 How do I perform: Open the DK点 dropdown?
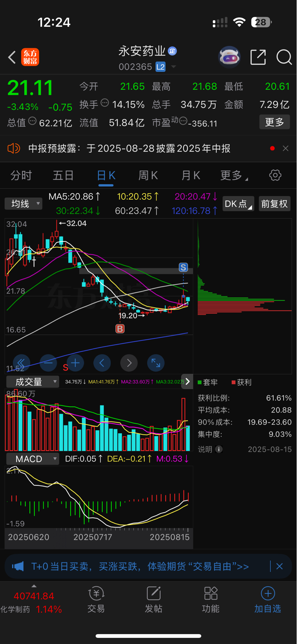(238, 204)
